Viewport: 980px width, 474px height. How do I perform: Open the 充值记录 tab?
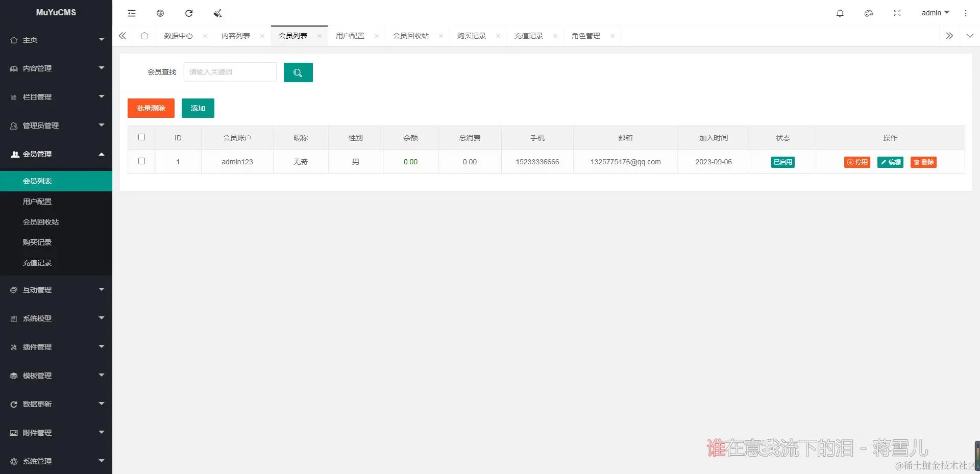529,36
